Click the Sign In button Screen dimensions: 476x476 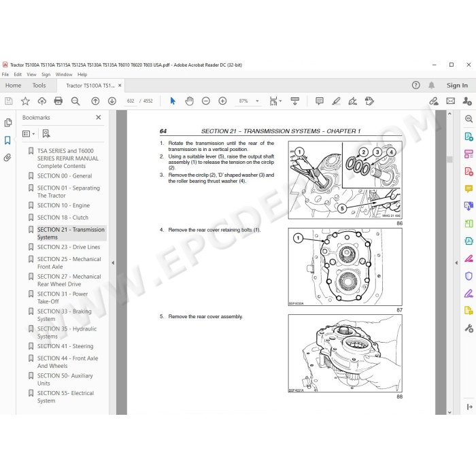457,85
